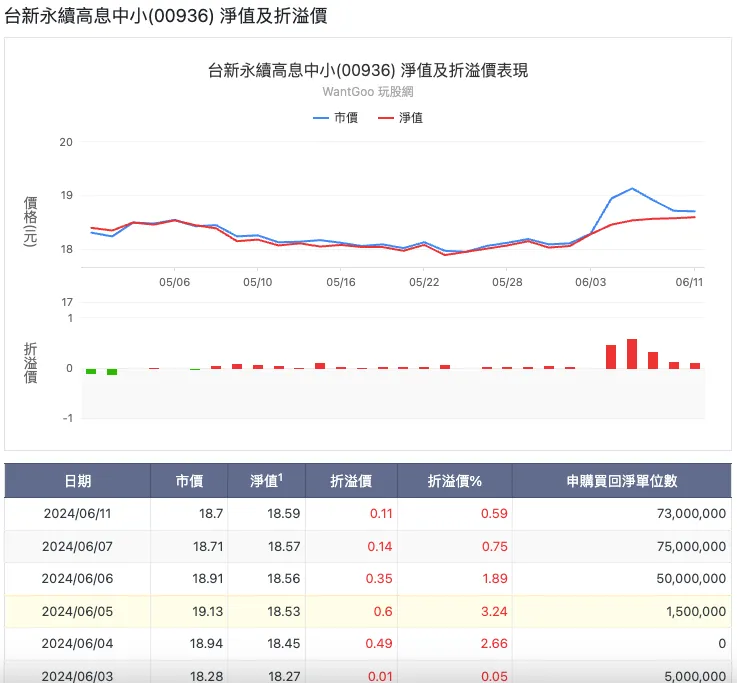Click the units value 50,000,000
This screenshot has width=737, height=683.
click(691, 579)
